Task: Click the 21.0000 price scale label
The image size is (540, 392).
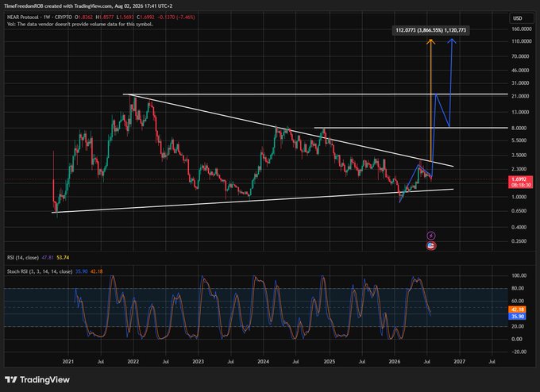Action: 522,96
